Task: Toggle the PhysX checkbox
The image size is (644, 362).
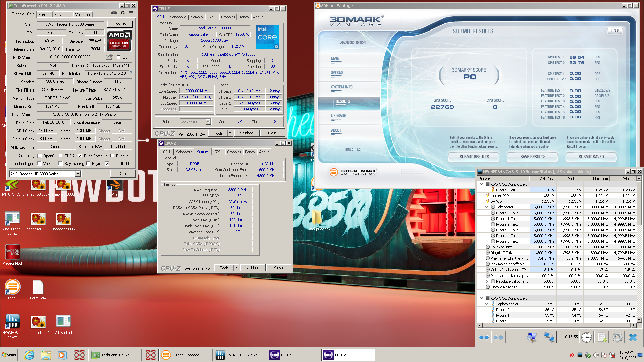Action: click(88, 164)
